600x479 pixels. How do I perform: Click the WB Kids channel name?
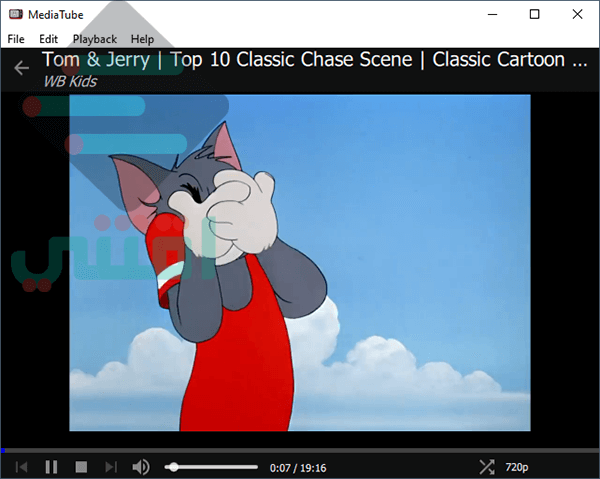[70, 81]
